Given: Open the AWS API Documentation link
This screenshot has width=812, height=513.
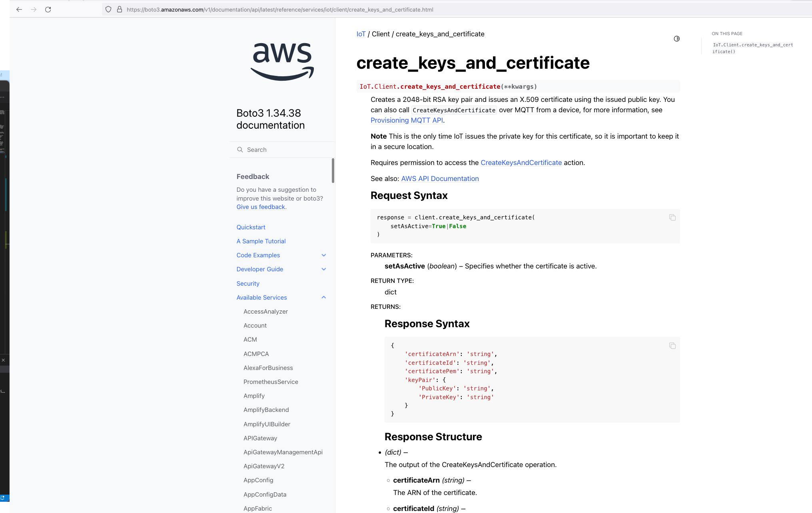Looking at the screenshot, I should tap(440, 179).
